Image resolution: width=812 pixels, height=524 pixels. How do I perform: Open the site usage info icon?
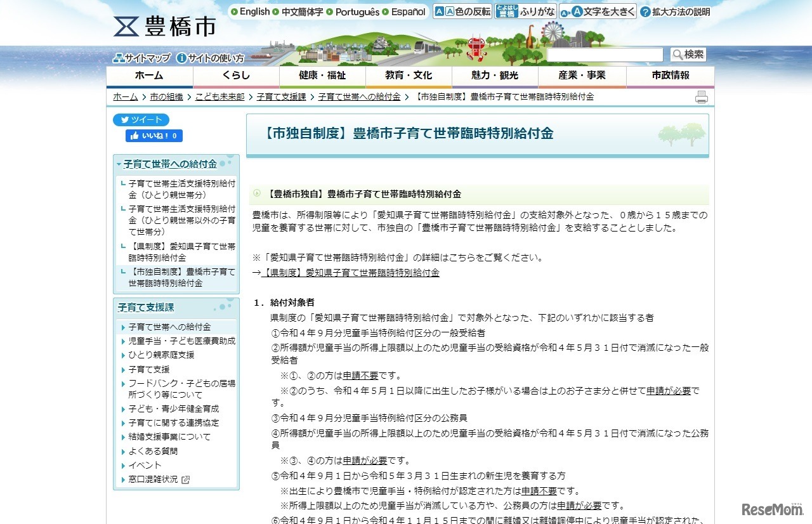click(x=181, y=58)
